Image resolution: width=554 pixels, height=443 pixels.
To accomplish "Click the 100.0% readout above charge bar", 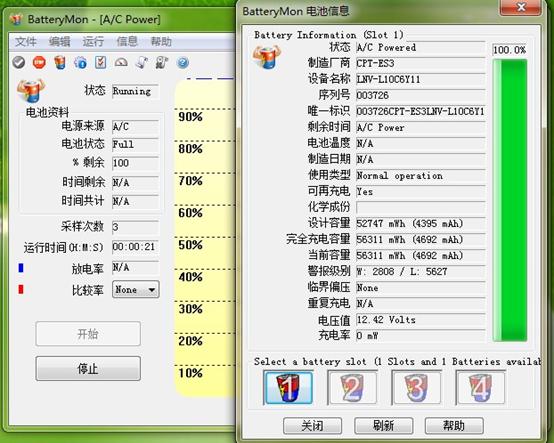I will (509, 50).
